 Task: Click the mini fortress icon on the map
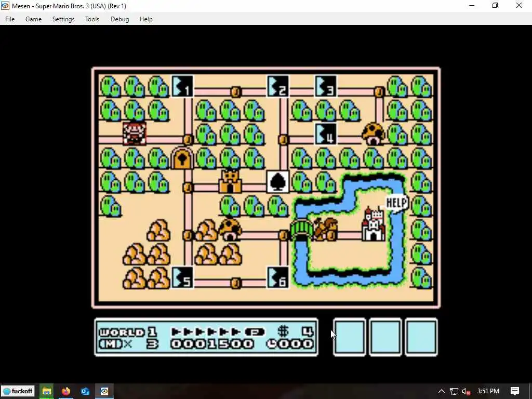point(230,181)
